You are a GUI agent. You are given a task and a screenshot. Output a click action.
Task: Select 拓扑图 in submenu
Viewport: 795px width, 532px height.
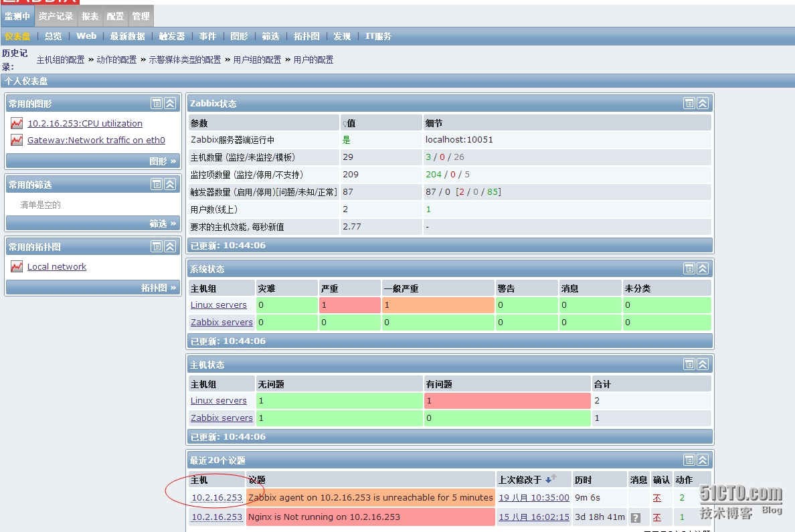tap(306, 36)
